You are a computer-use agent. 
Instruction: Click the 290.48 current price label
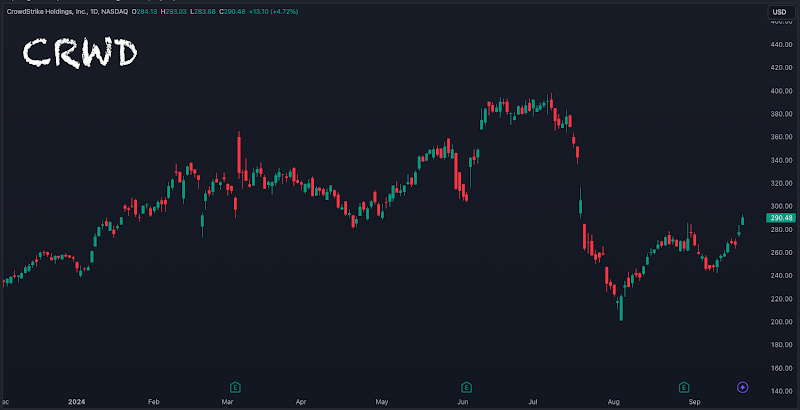(x=781, y=218)
